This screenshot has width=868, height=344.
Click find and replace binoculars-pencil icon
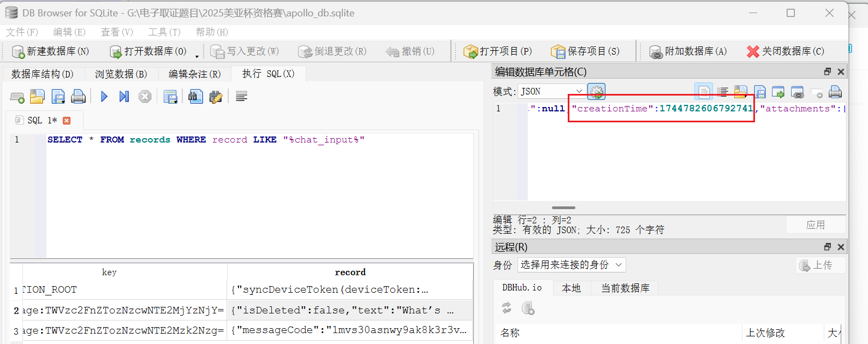point(216,97)
